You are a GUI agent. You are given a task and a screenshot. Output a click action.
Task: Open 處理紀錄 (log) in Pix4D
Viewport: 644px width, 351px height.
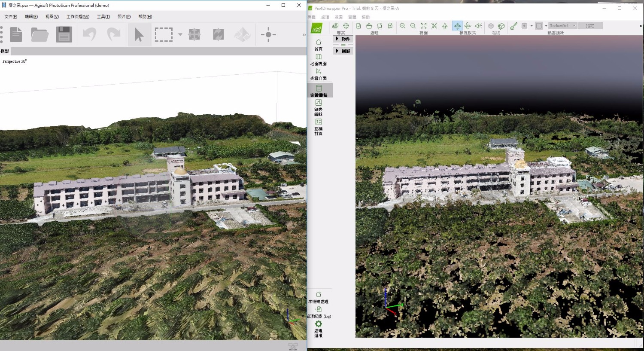(319, 312)
